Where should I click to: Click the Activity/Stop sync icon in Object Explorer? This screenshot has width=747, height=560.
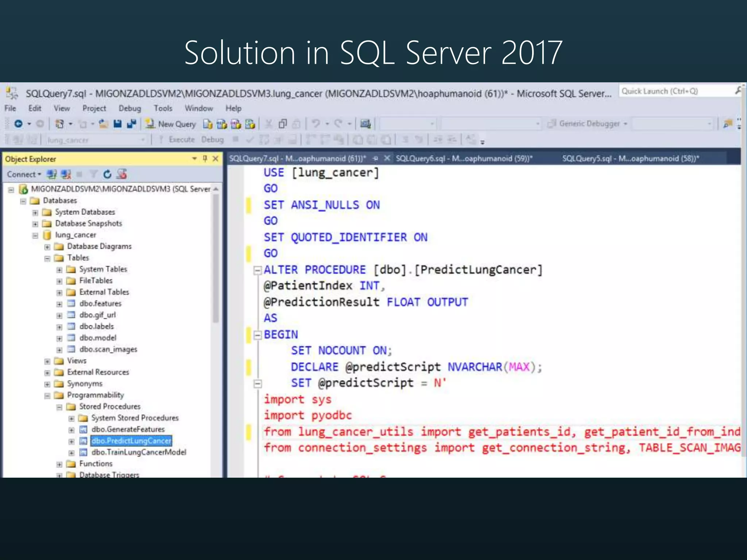[121, 175]
